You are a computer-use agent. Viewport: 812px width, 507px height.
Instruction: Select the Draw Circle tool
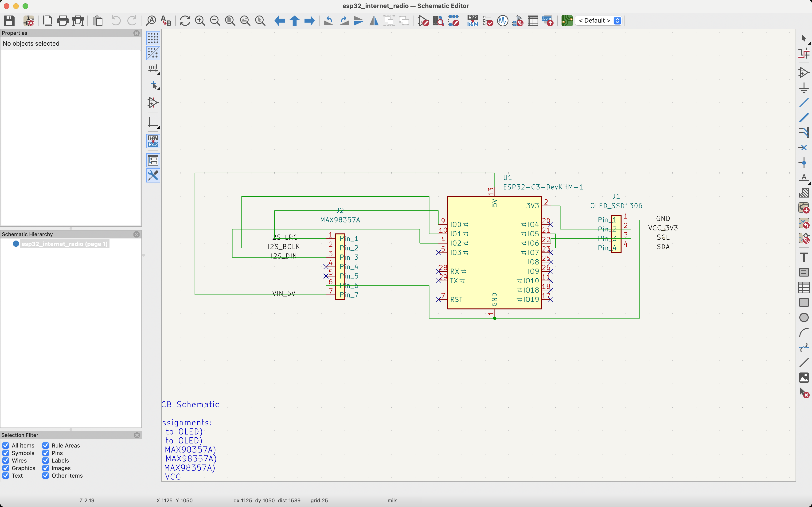tap(804, 317)
